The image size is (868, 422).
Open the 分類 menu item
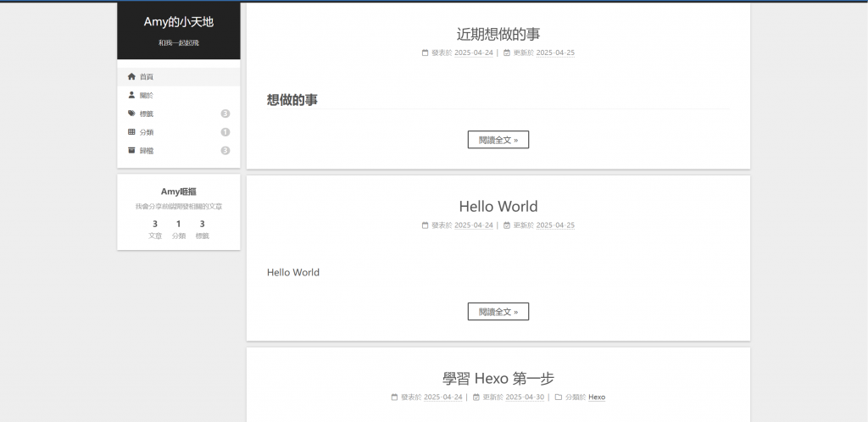coord(179,132)
